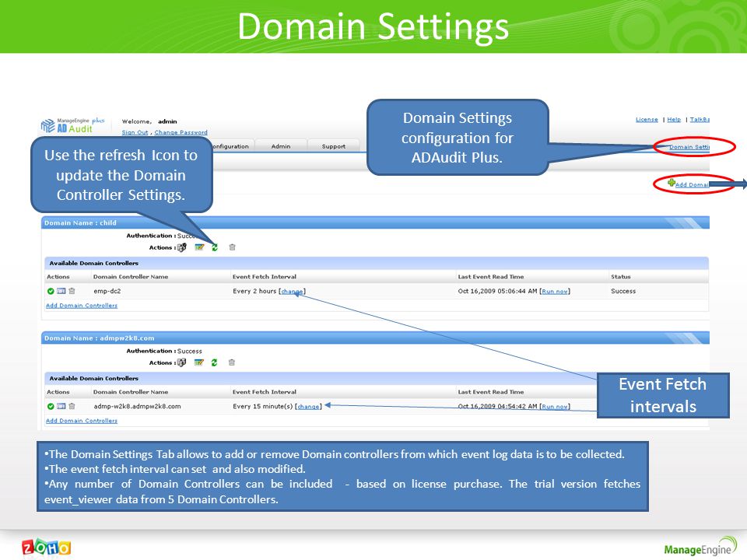Click 'Last Event Read Time' header in child table
Viewport: 747px width, 560px height.
click(491, 277)
